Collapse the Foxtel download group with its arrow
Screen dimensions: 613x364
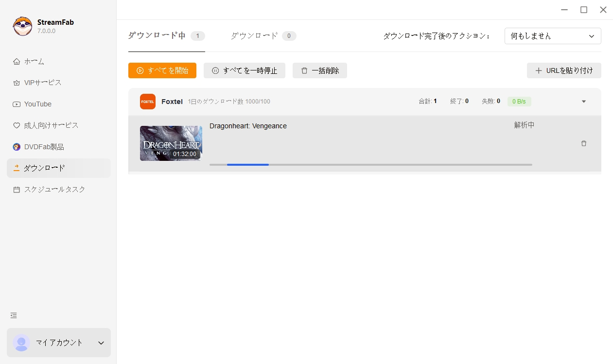pyautogui.click(x=583, y=101)
